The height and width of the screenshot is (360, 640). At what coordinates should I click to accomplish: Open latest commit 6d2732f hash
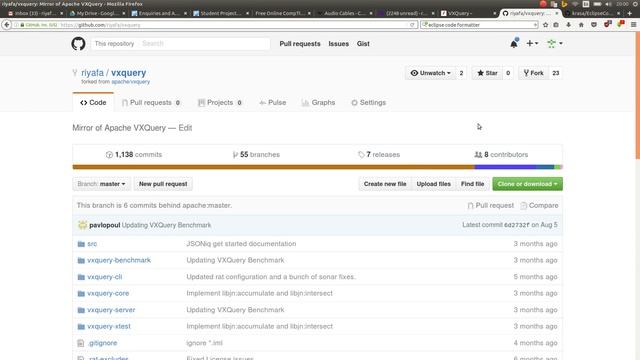tap(517, 225)
